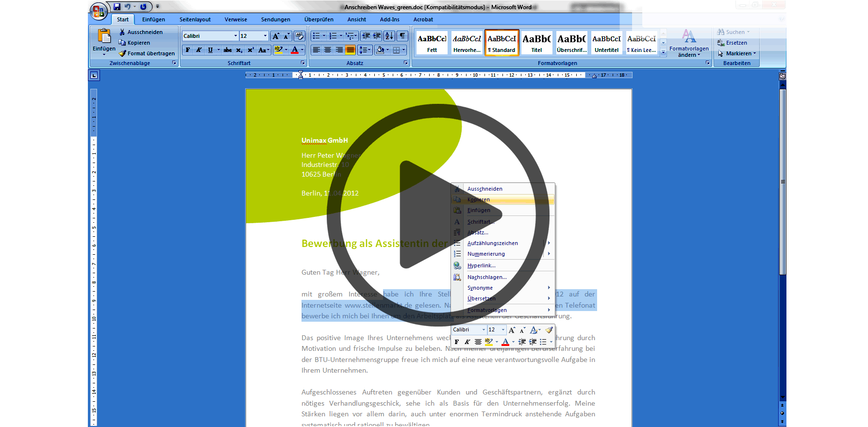Click the Ersetzen button
This screenshot has height=427, width=868.
tap(736, 43)
